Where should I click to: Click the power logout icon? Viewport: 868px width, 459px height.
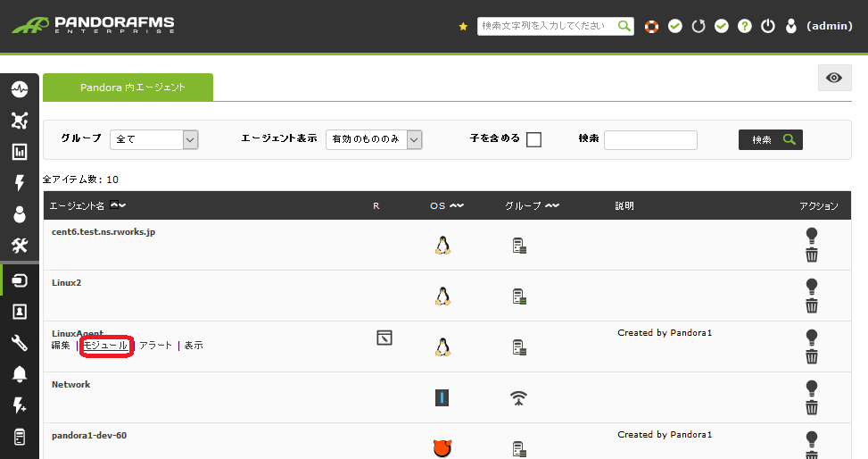point(768,26)
